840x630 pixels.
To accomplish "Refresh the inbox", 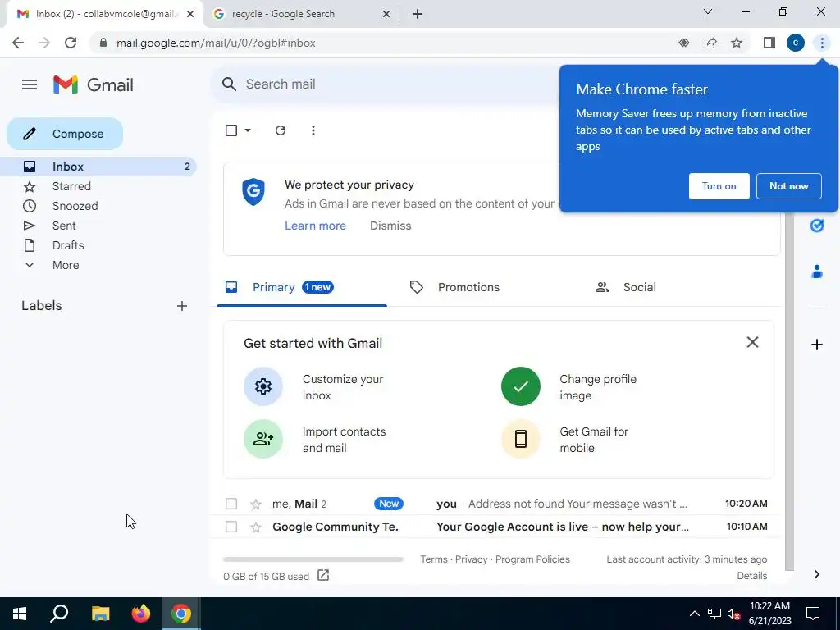I will pyautogui.click(x=281, y=130).
